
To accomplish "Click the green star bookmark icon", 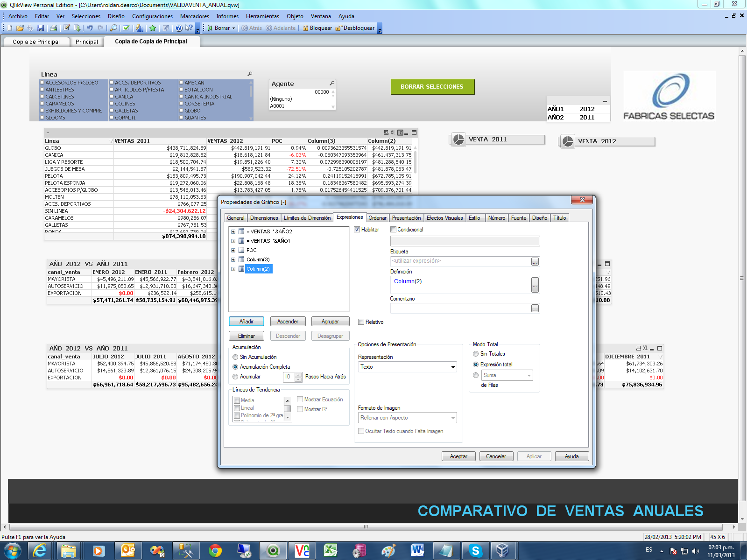I will point(153,28).
